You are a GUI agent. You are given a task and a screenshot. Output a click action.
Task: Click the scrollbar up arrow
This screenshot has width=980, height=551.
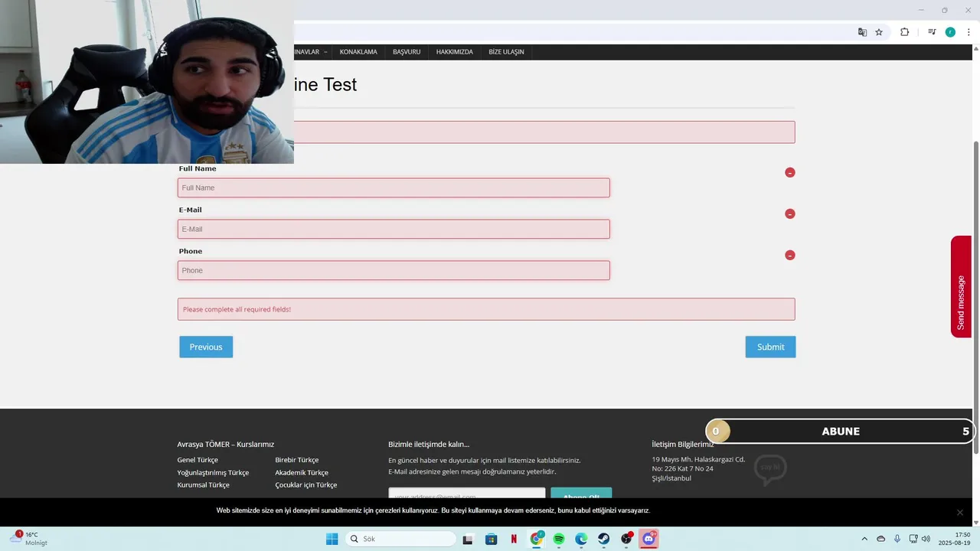coord(975,49)
